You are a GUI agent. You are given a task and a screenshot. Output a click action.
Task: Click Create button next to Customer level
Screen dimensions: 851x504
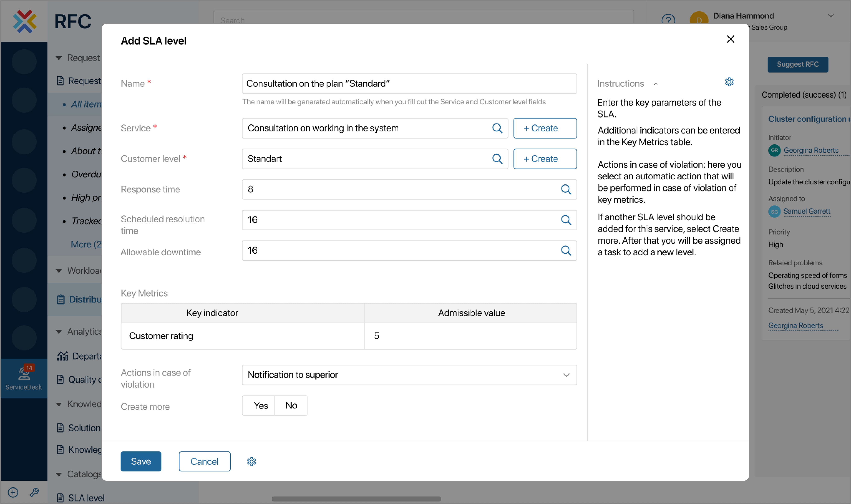(545, 159)
